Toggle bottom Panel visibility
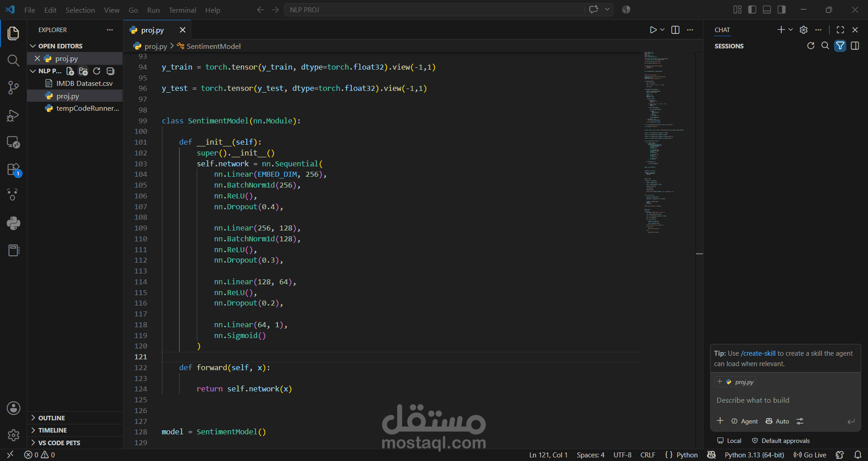 coord(767,9)
